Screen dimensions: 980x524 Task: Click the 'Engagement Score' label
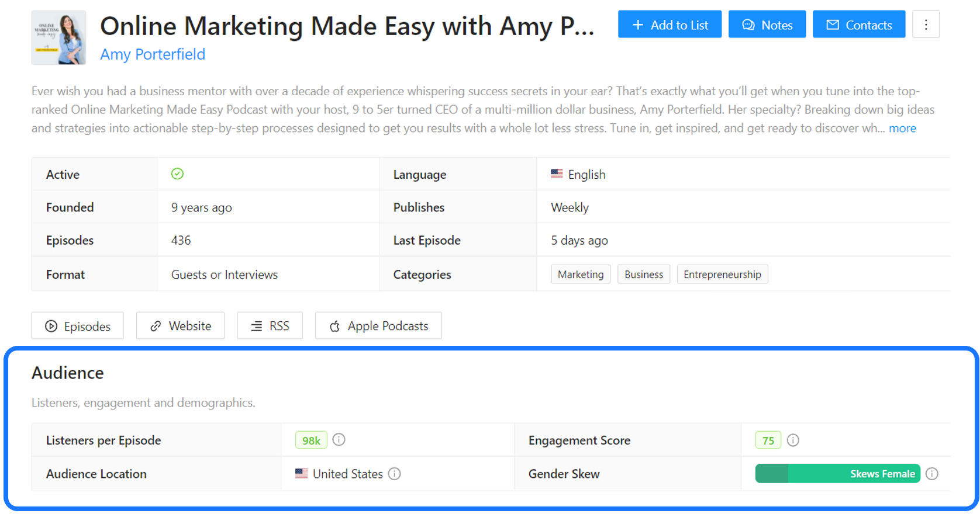pos(579,440)
